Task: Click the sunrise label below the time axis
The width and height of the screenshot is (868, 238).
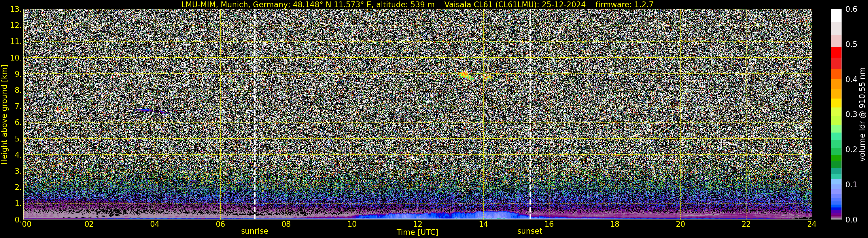Action: coord(254,231)
